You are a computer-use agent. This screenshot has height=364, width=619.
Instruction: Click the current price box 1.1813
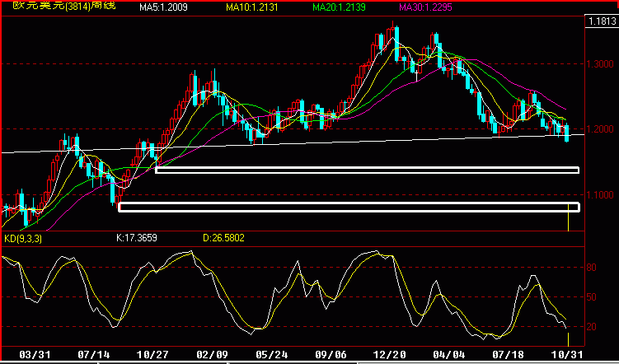pyautogui.click(x=602, y=21)
